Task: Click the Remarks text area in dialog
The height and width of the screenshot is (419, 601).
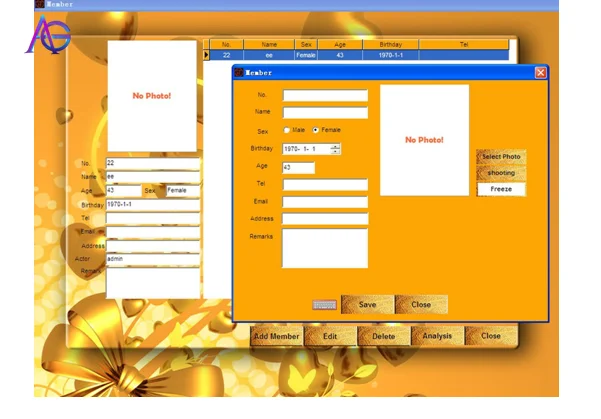Action: [x=325, y=248]
